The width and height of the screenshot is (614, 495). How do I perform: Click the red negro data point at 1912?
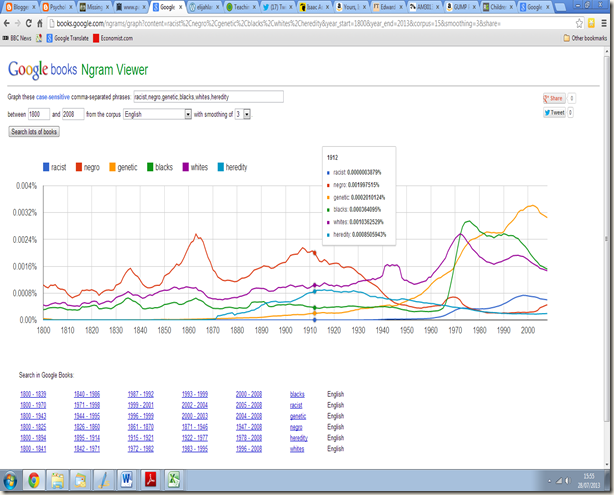coord(314,253)
